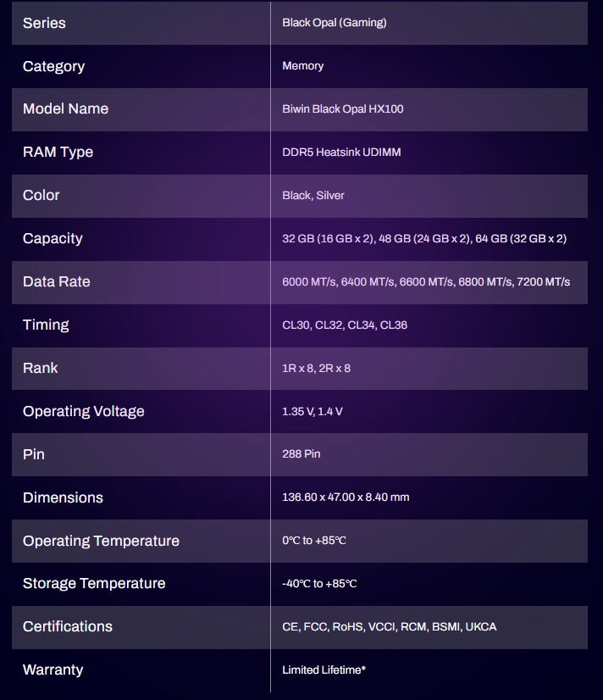This screenshot has width=603, height=700.
Task: Click the 1R x 8 rank value
Action: (x=316, y=369)
